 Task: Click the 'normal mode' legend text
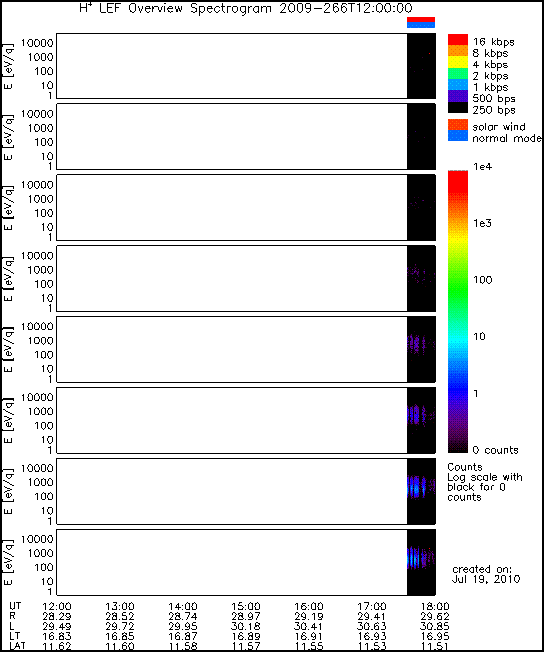[x=507, y=138]
